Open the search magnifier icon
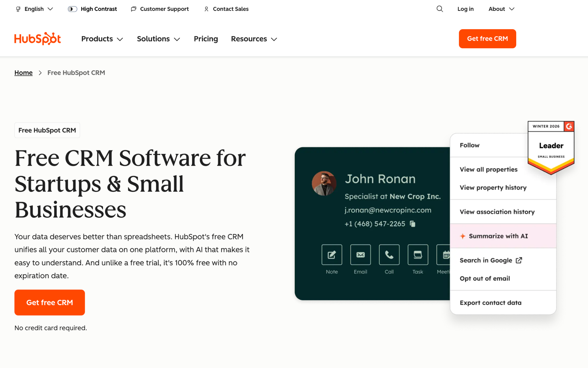Screen dimensions: 588x368 (440, 9)
